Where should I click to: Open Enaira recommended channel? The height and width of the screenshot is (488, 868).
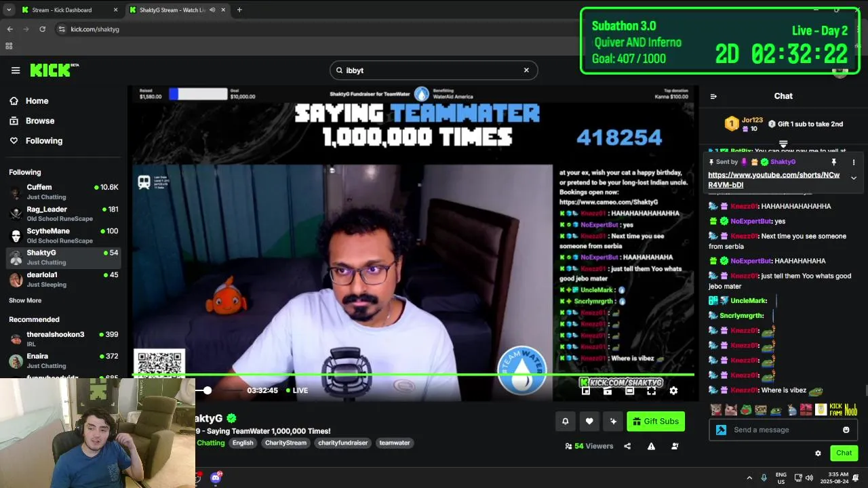64,361
